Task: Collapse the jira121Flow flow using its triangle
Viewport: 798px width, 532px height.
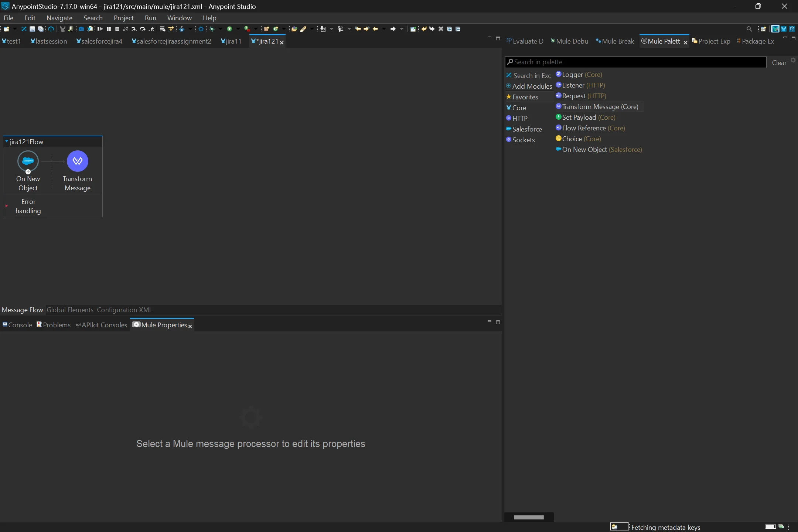Action: [x=6, y=141]
